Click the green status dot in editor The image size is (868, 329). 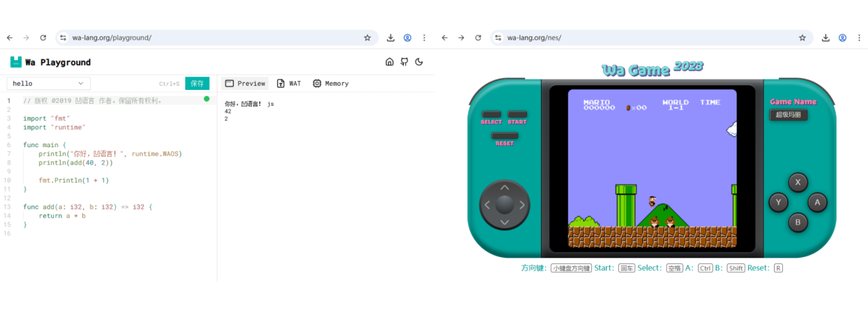pyautogui.click(x=206, y=100)
